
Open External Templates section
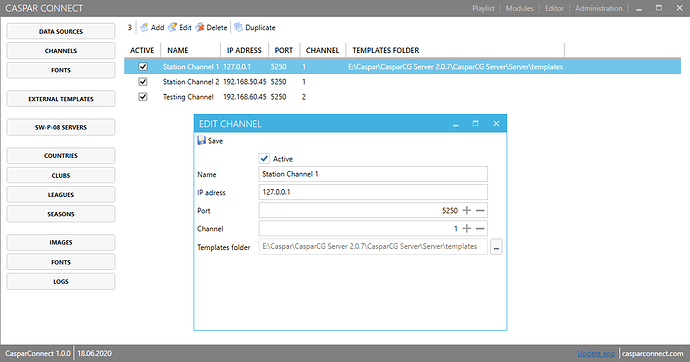pos(61,99)
